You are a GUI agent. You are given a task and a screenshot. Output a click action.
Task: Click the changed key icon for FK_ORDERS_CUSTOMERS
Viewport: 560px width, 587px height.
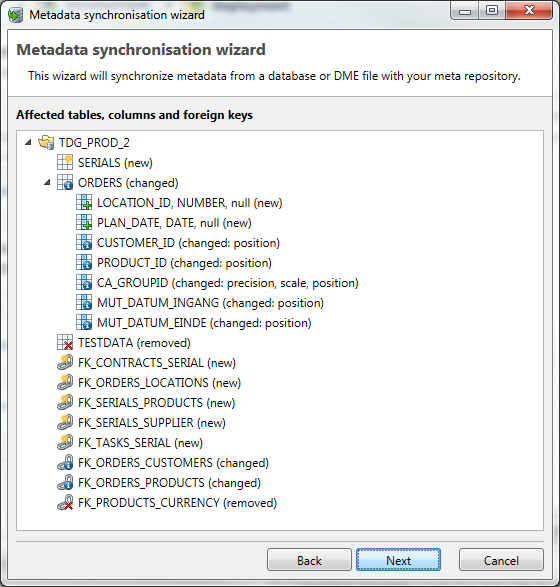click(x=65, y=462)
